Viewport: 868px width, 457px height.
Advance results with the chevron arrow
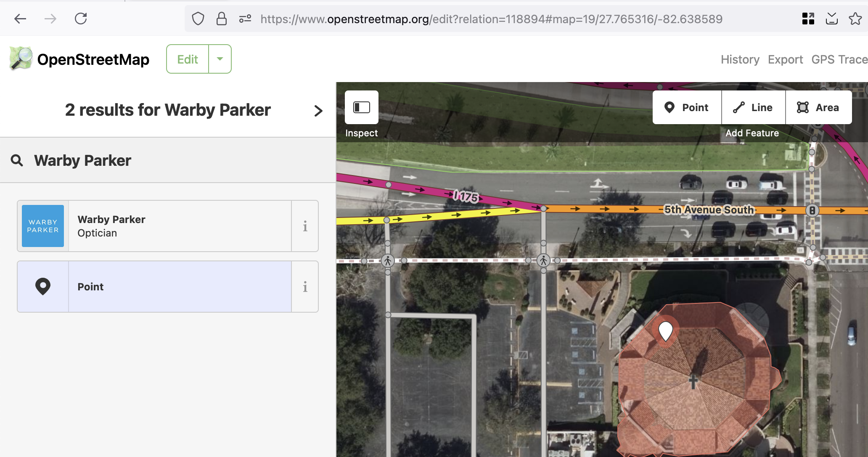318,111
